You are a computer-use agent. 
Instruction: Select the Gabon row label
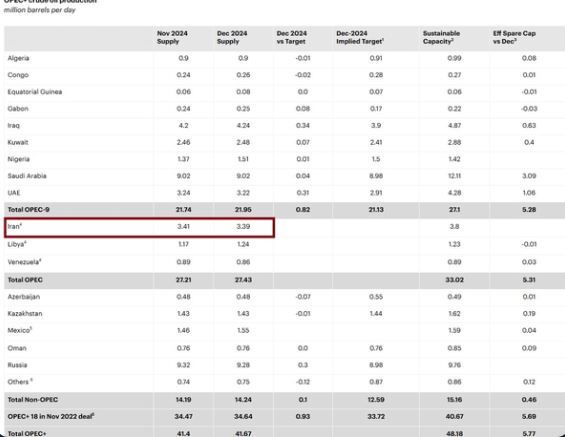click(18, 108)
